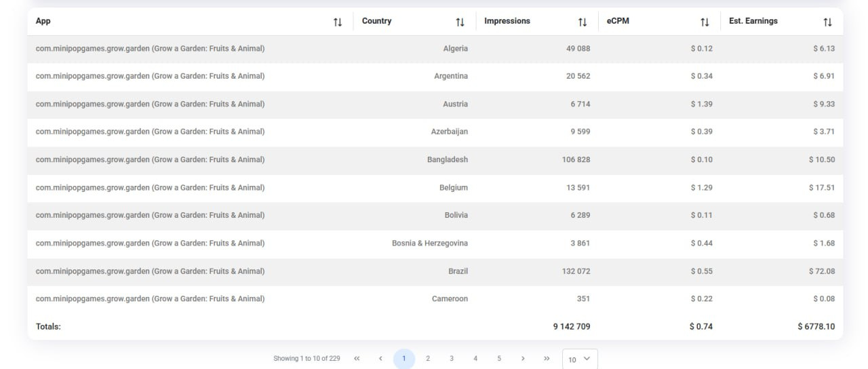Switch to page 5 of results
The width and height of the screenshot is (868, 369).
point(499,358)
